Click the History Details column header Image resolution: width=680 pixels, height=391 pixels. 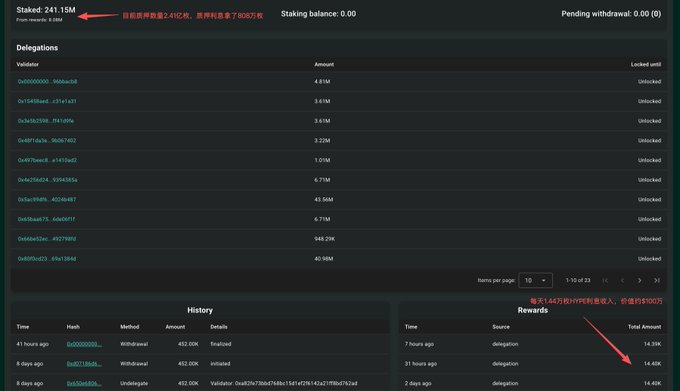(219, 327)
